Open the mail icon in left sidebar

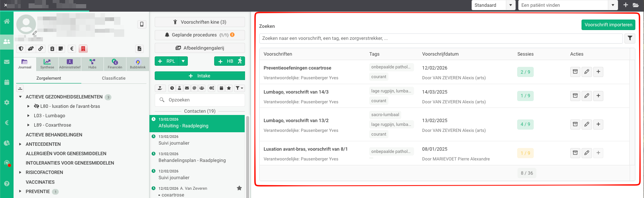tap(7, 62)
